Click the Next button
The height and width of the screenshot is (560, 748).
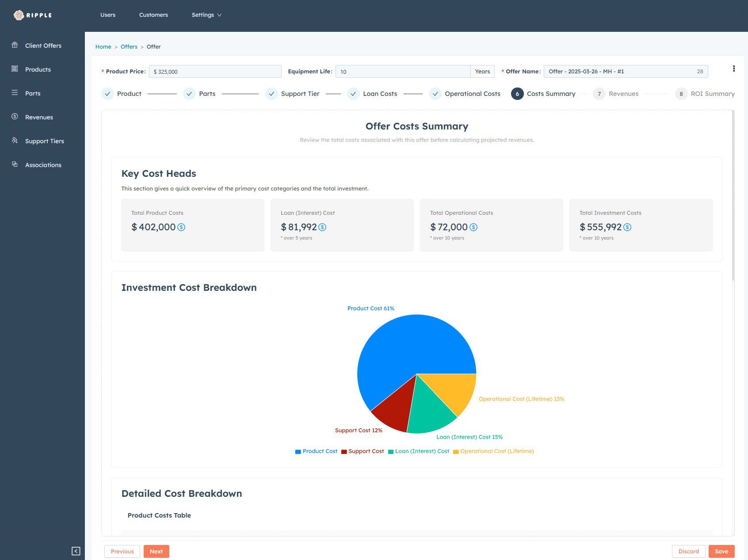tap(156, 551)
